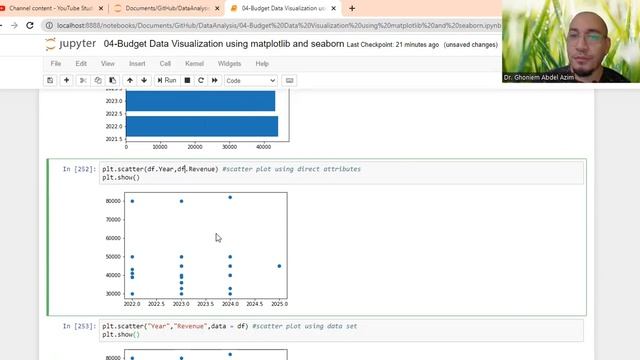Restart kernel and run all icon
Image resolution: width=640 pixels, height=360 pixels.
[215, 80]
